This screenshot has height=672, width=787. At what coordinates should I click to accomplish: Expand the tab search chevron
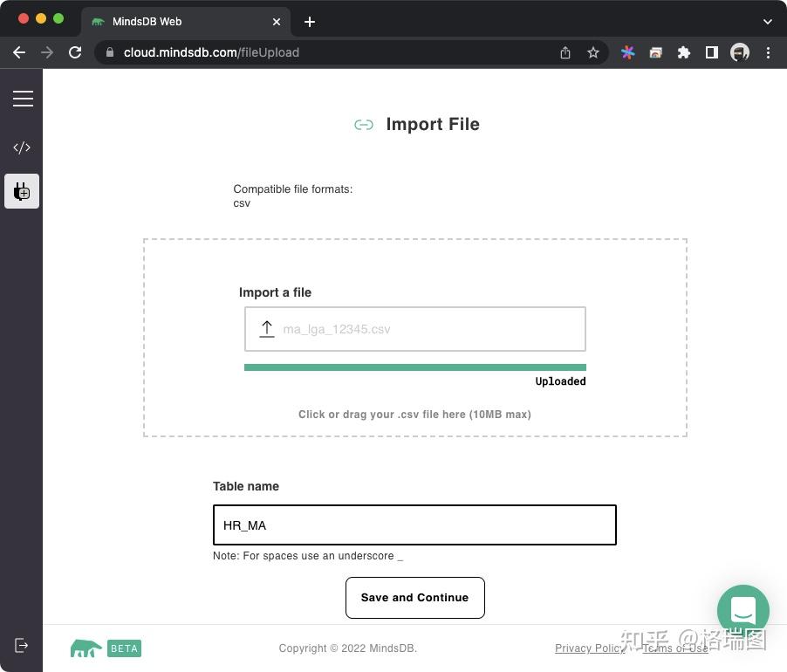tap(768, 22)
